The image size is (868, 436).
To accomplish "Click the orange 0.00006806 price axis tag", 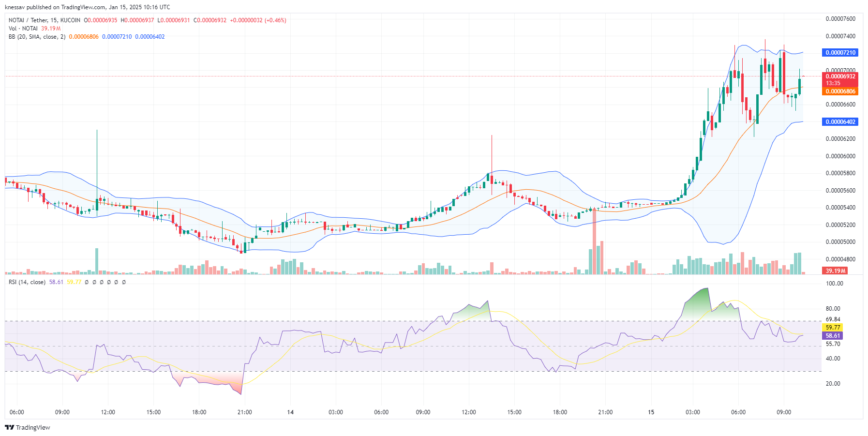I will click(840, 91).
